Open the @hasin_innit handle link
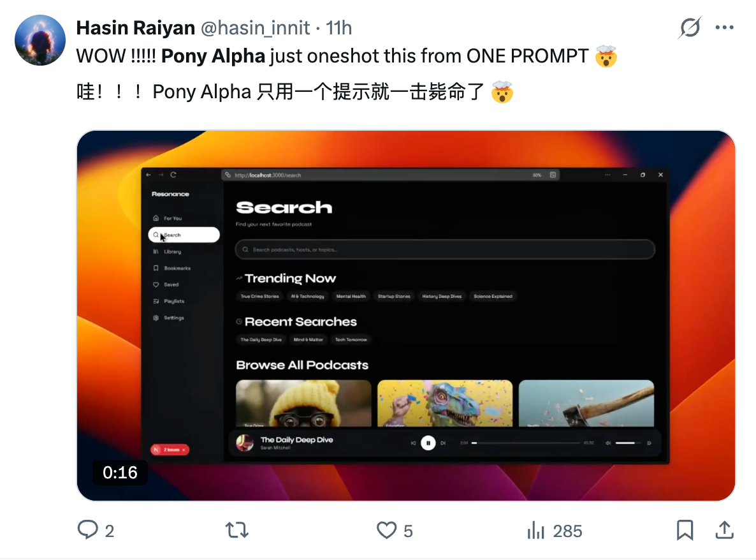756x560 pixels. [x=255, y=28]
